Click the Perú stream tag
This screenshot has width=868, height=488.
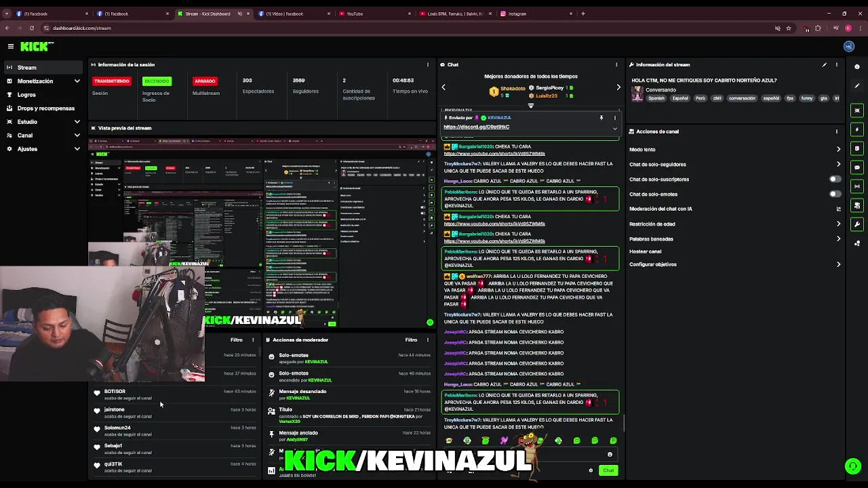(x=701, y=98)
